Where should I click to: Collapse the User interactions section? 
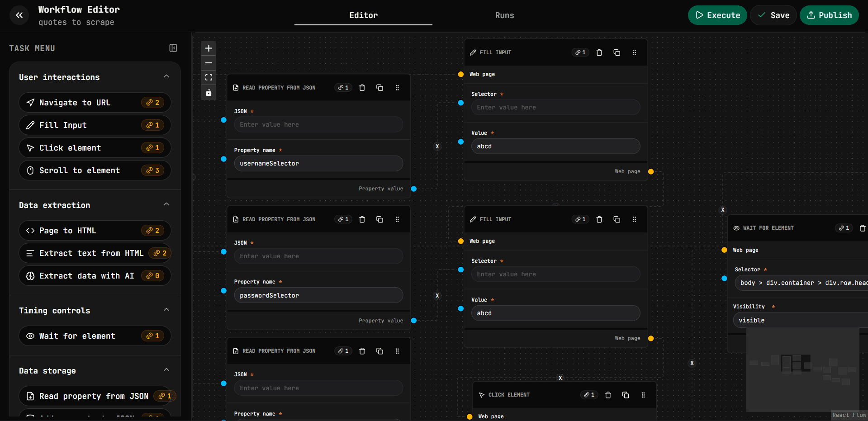(x=166, y=76)
